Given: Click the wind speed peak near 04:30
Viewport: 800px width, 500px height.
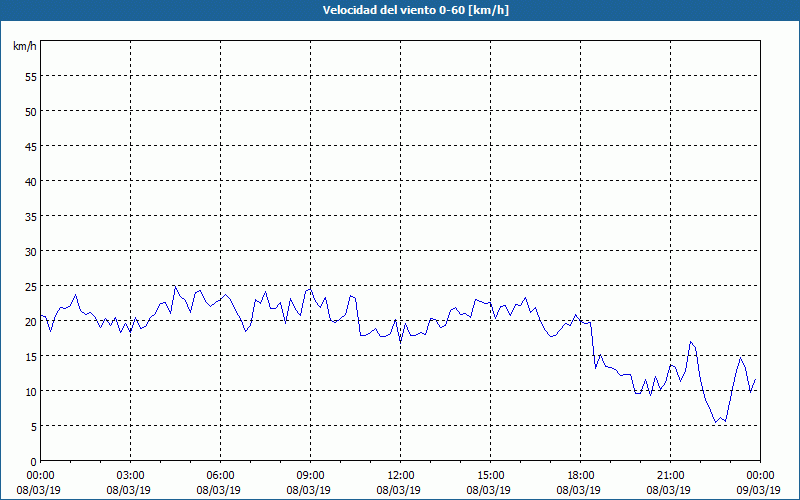Looking at the screenshot, I should coord(175,287).
